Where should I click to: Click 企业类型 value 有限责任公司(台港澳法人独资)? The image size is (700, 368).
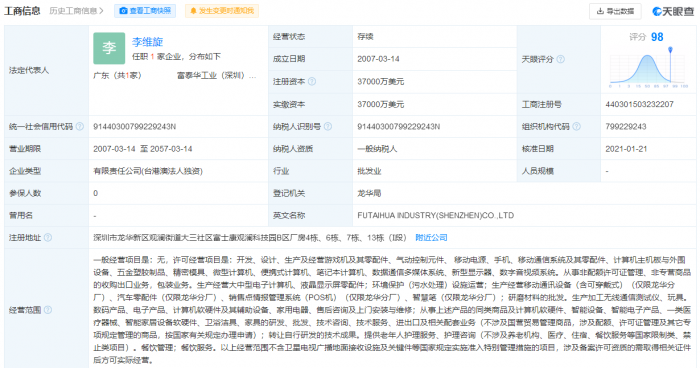click(148, 171)
